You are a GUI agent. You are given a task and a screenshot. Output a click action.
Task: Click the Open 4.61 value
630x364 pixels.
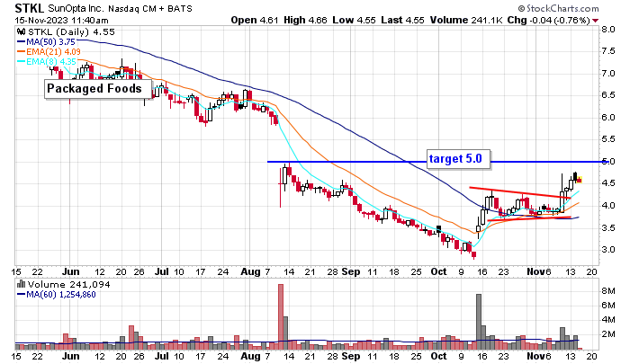[x=255, y=20]
